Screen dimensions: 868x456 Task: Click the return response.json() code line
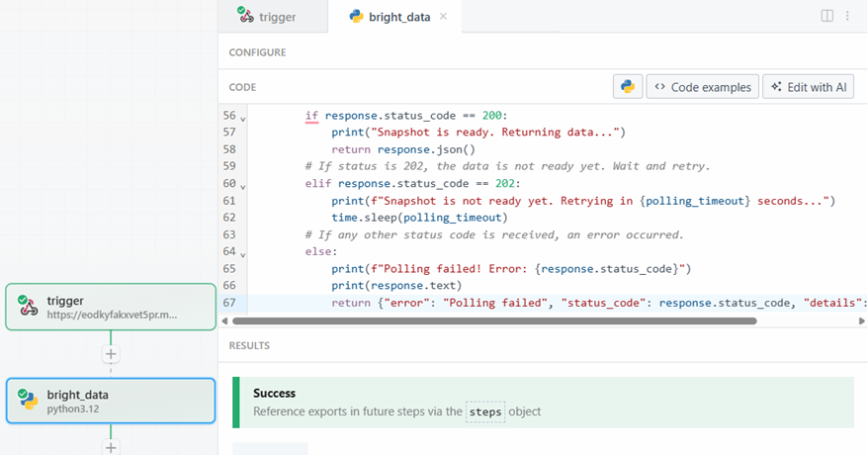403,149
